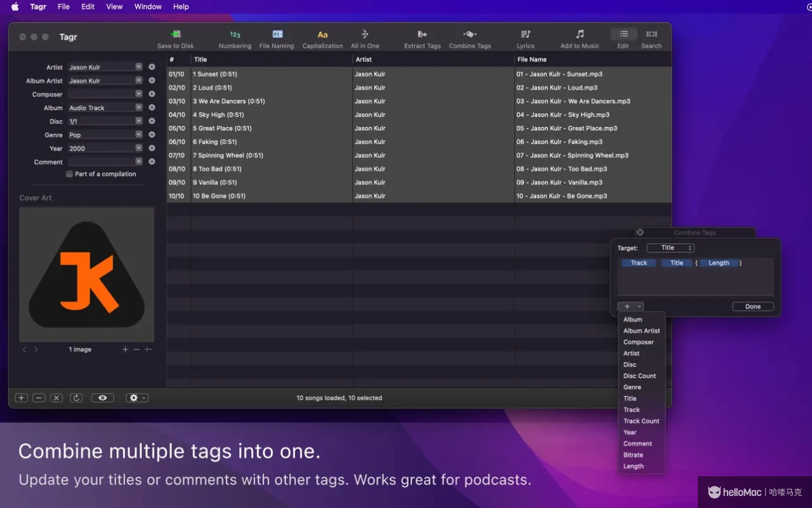Open the Window menu

click(148, 6)
